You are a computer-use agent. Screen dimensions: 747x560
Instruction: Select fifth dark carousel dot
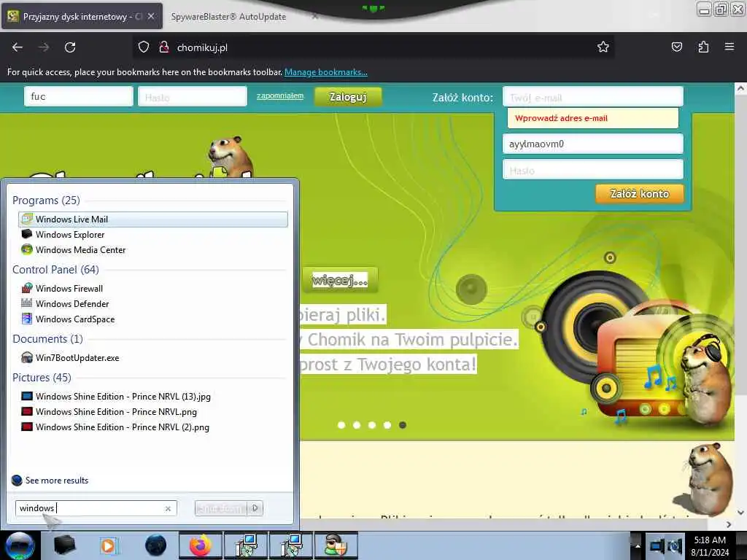pyautogui.click(x=403, y=425)
